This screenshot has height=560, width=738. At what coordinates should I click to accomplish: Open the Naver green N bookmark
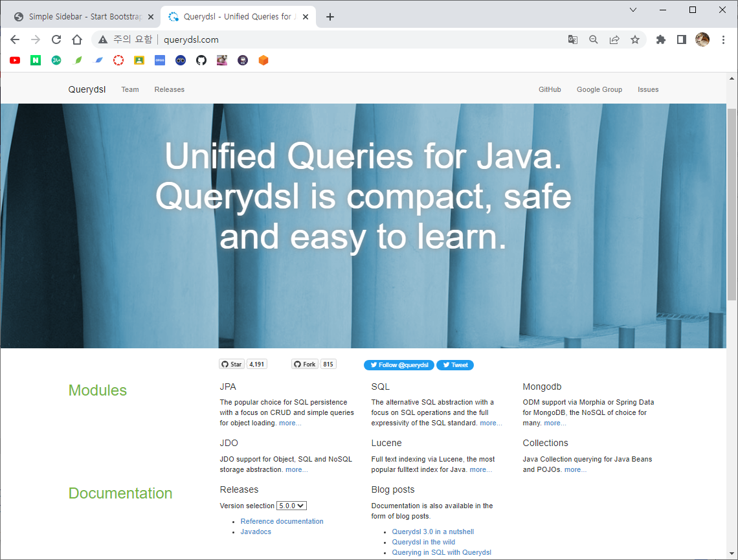click(36, 60)
